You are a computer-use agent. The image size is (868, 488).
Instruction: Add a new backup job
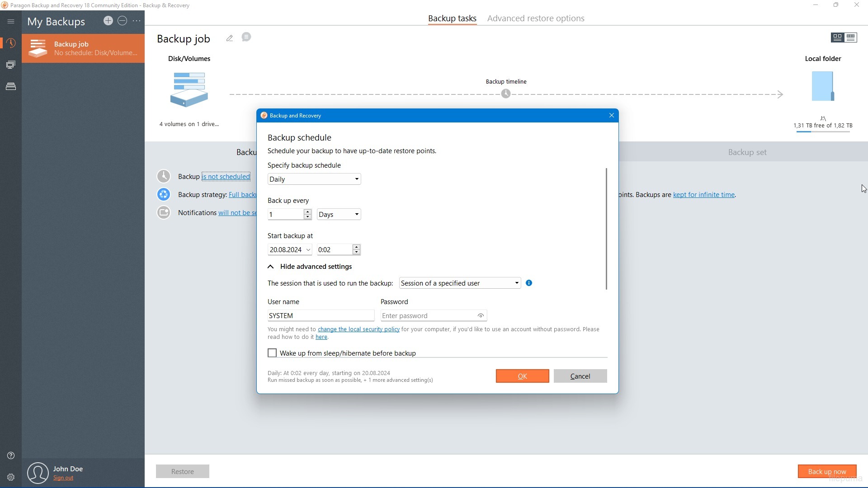pyautogui.click(x=108, y=21)
